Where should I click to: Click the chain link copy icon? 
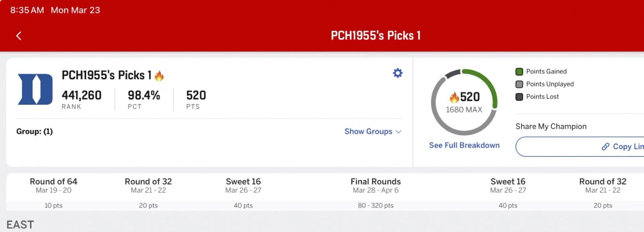pyautogui.click(x=605, y=147)
